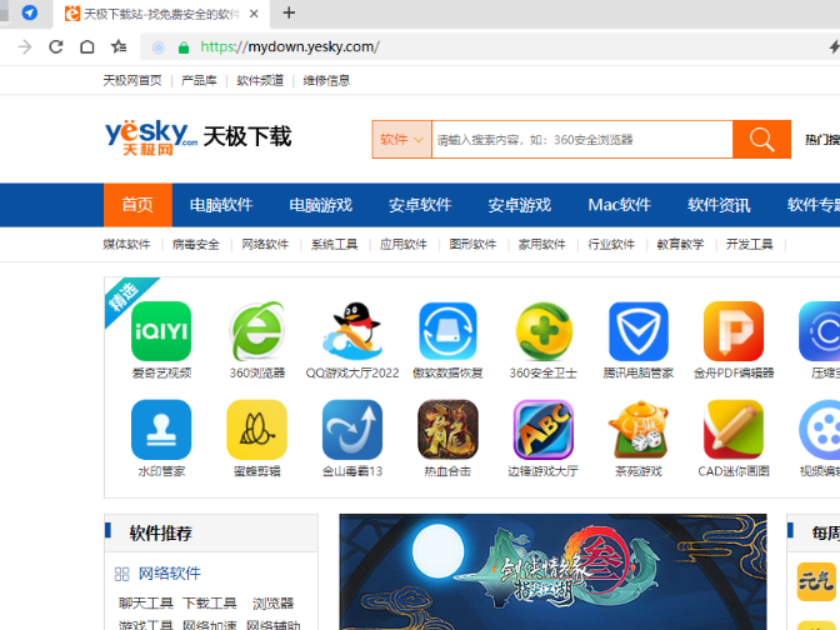
Task: Open the iQIYI 爱奇艺视频 app icon
Action: coord(161,331)
